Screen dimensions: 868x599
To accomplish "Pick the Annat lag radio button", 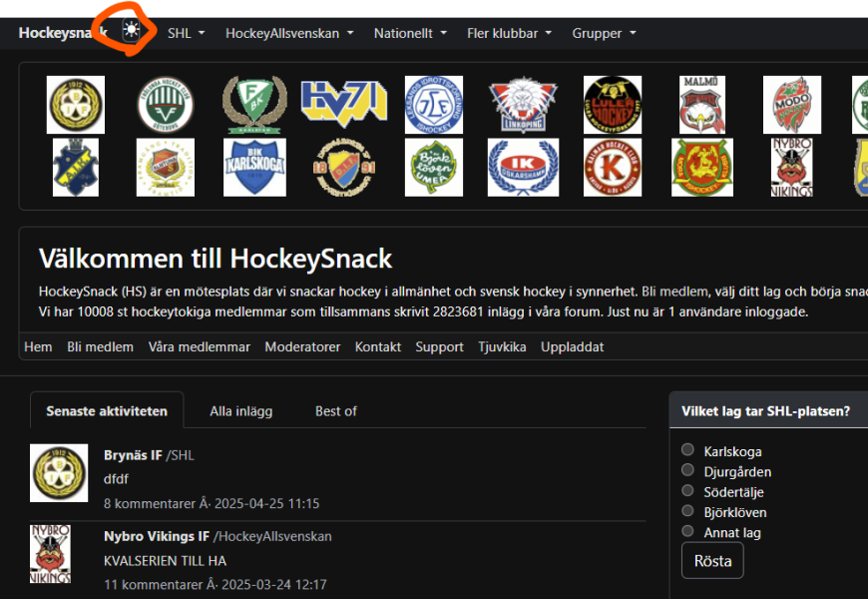I will [x=687, y=531].
